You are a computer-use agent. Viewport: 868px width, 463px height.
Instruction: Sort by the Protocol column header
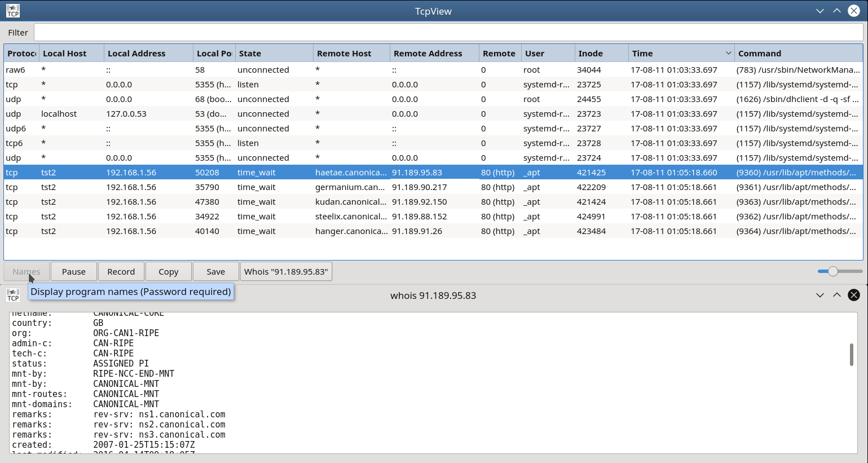21,53
